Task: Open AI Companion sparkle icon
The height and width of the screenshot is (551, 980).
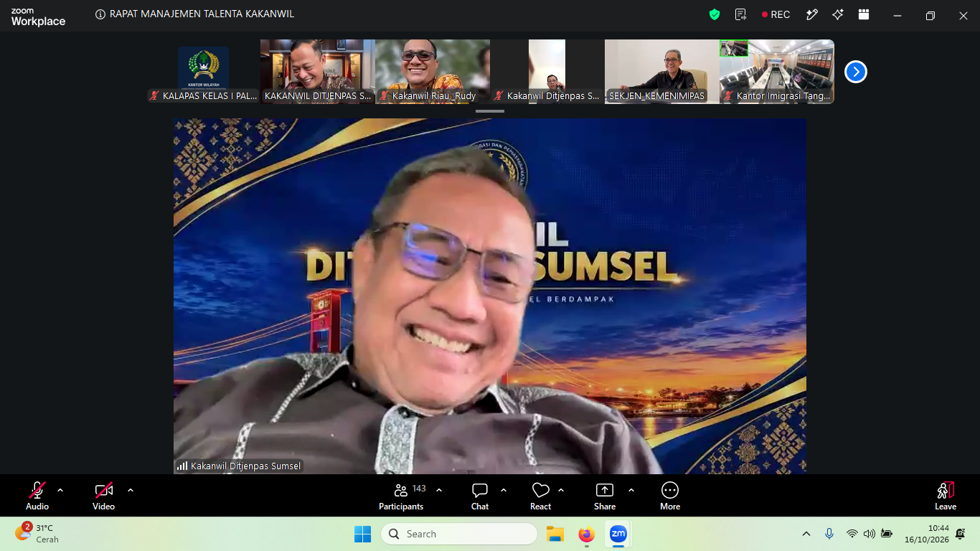Action: [x=837, y=14]
